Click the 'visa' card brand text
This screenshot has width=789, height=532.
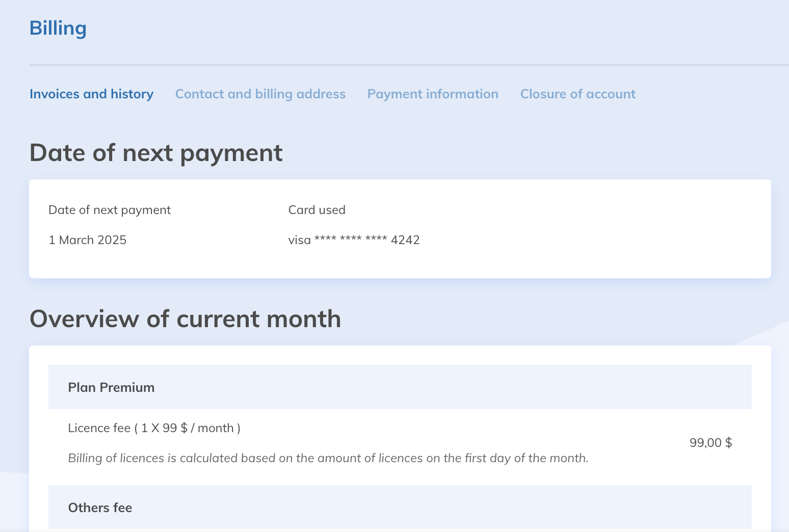tap(299, 240)
